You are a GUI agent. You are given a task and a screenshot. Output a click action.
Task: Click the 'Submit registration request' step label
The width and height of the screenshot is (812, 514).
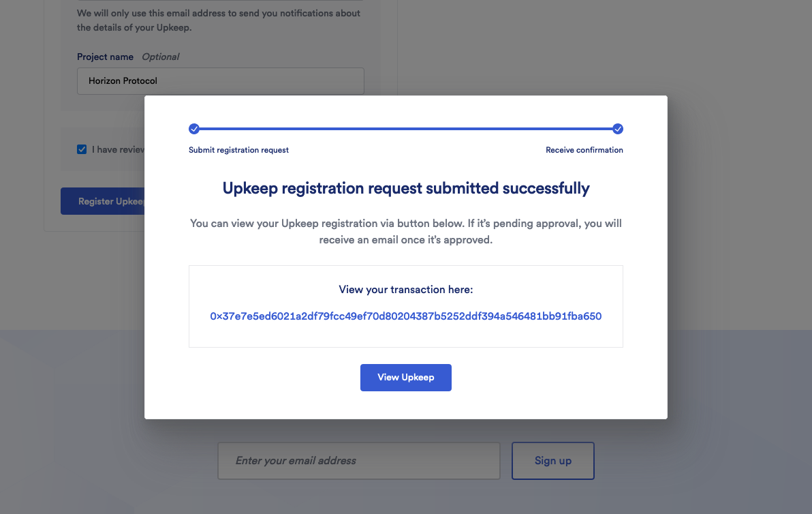pos(238,150)
